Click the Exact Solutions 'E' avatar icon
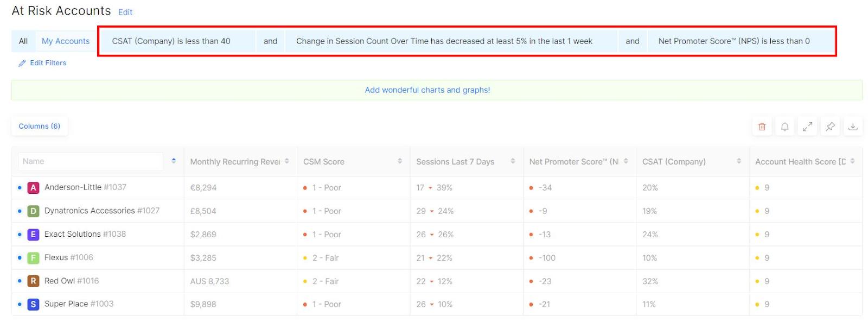 pos(33,234)
